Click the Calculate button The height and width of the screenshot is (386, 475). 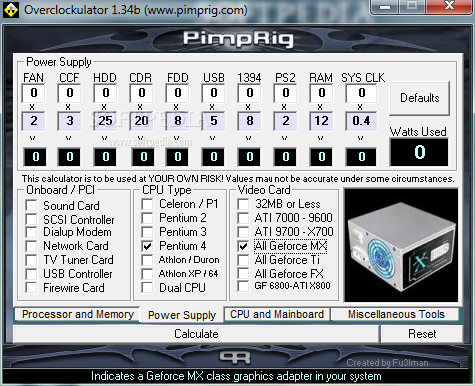[x=196, y=334]
